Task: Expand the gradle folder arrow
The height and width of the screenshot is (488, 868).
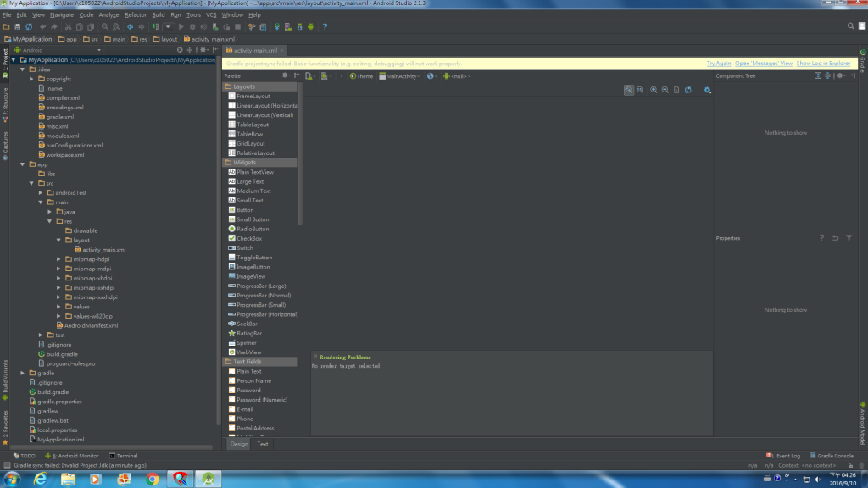Action: (x=23, y=373)
